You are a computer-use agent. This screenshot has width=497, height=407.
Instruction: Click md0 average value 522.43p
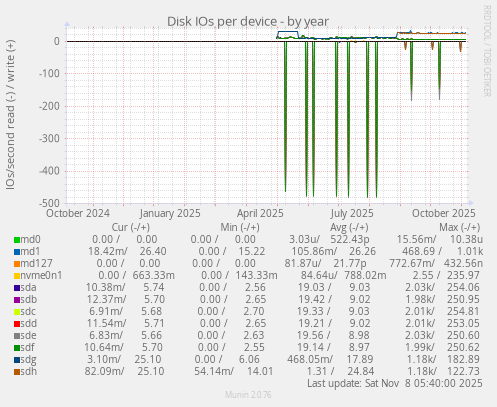[x=350, y=239]
